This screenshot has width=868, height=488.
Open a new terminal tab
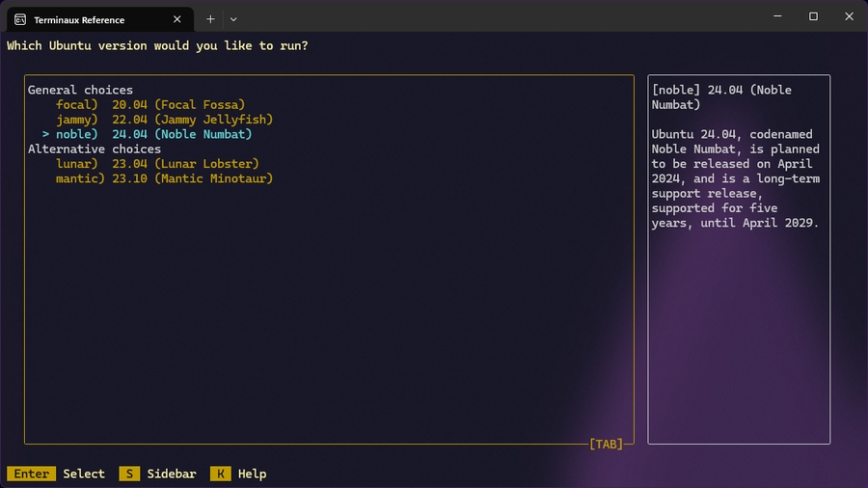point(210,18)
